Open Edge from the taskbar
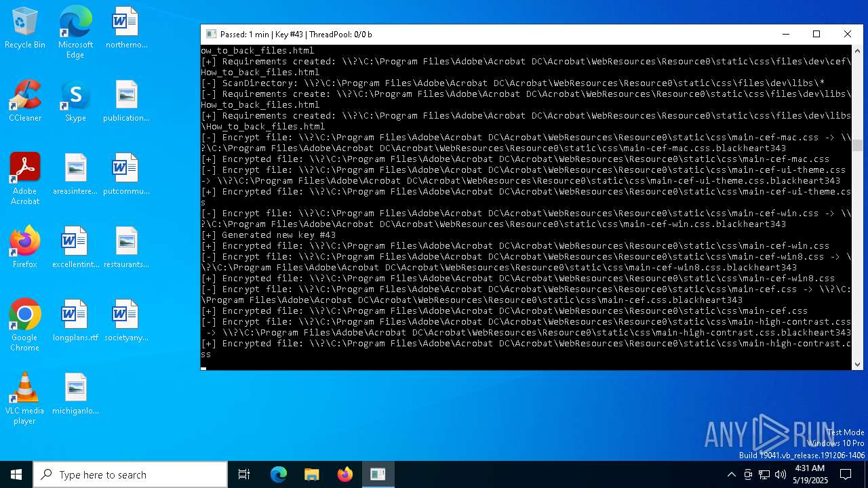The height and width of the screenshot is (488, 868). [279, 474]
